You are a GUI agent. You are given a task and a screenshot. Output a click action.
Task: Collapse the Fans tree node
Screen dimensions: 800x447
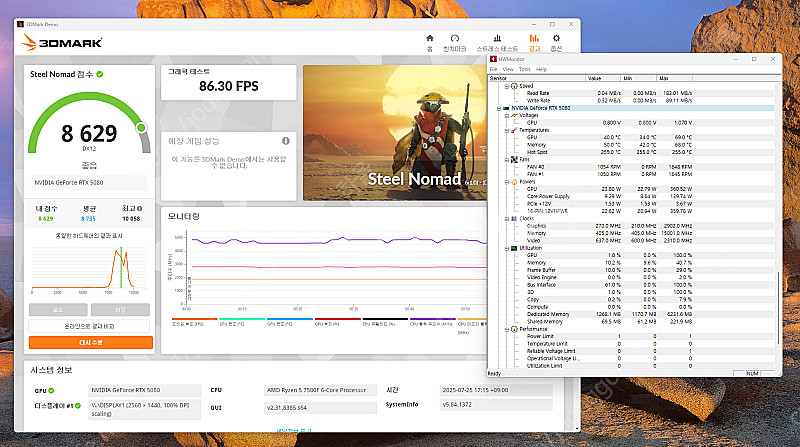click(507, 160)
